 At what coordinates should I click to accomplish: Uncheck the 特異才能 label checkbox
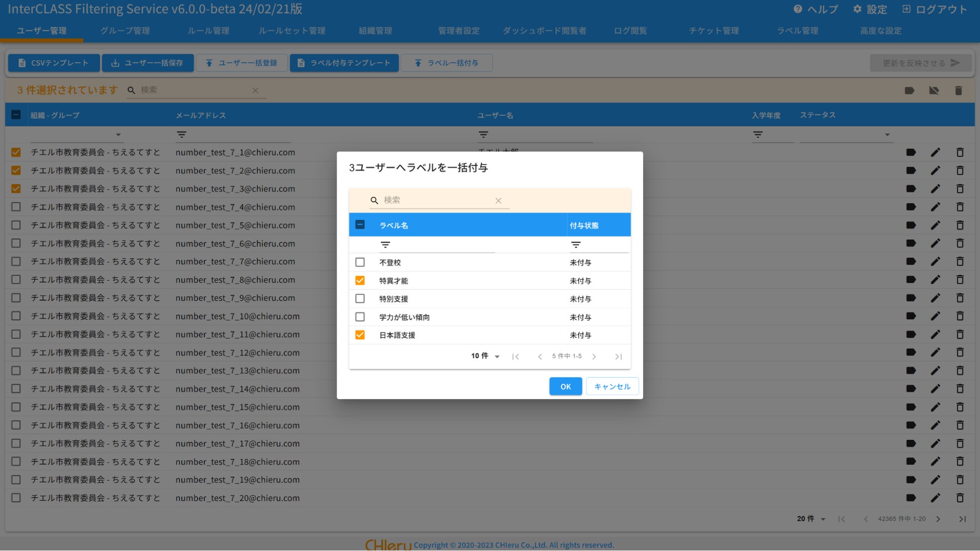pyautogui.click(x=360, y=280)
